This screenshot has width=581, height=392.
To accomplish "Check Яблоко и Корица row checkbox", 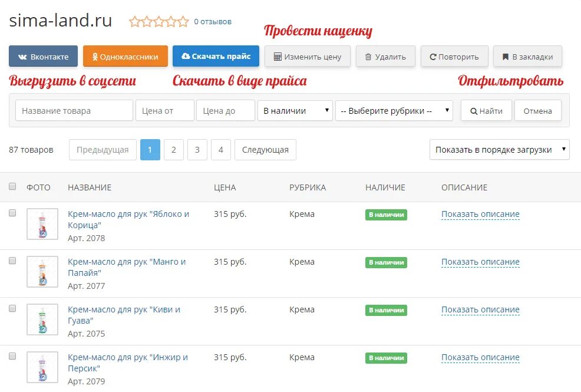I will pos(12,213).
